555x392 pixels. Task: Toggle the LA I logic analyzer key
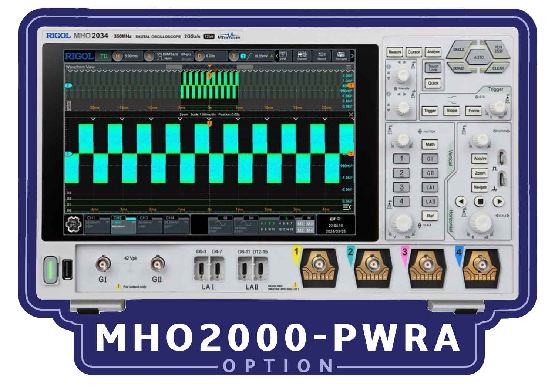[x=430, y=187]
